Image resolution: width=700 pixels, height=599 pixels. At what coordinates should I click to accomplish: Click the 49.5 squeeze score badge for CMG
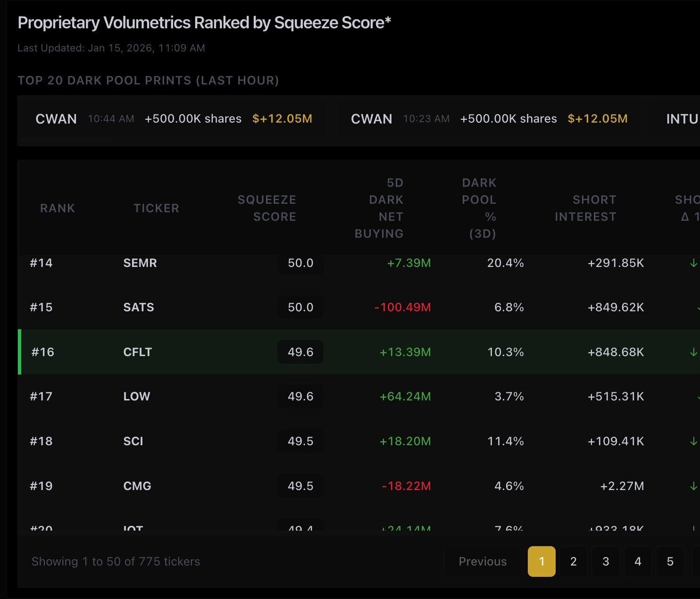(300, 486)
